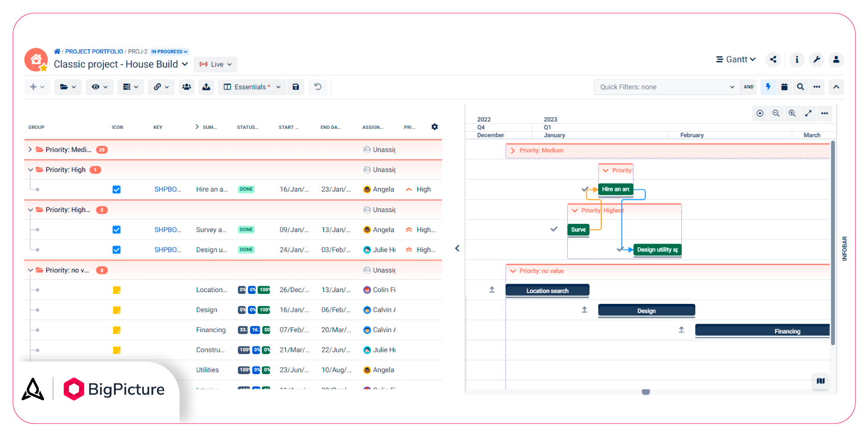Undo the last change

(x=318, y=87)
